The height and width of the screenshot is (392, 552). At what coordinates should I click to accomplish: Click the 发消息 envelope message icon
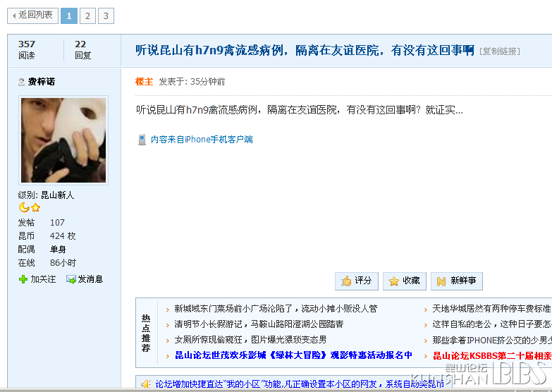tap(71, 279)
